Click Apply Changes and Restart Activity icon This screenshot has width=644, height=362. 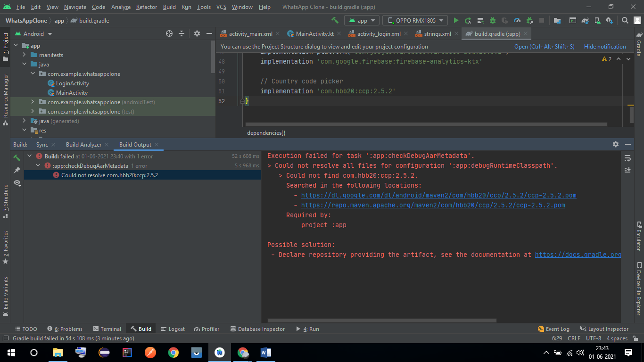[x=468, y=20]
